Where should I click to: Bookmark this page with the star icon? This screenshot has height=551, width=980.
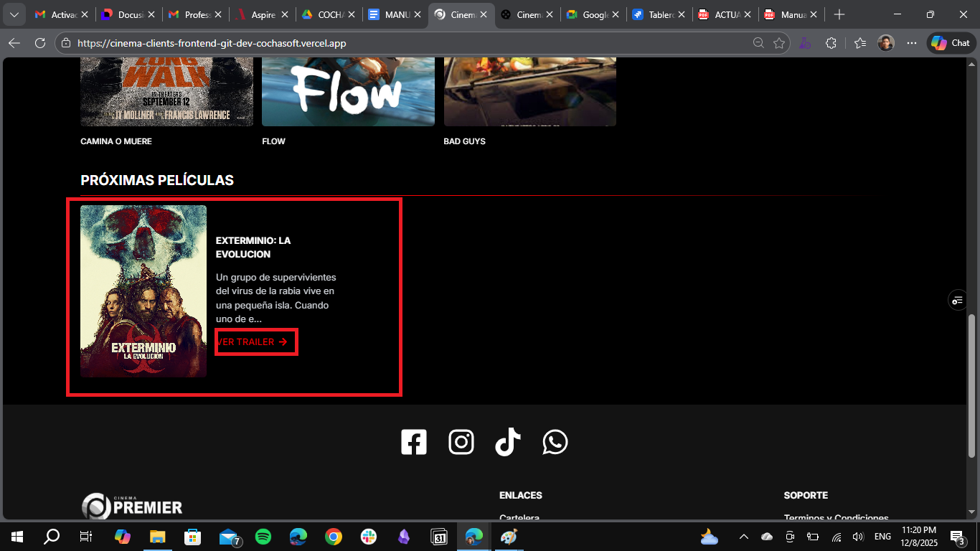click(x=779, y=42)
